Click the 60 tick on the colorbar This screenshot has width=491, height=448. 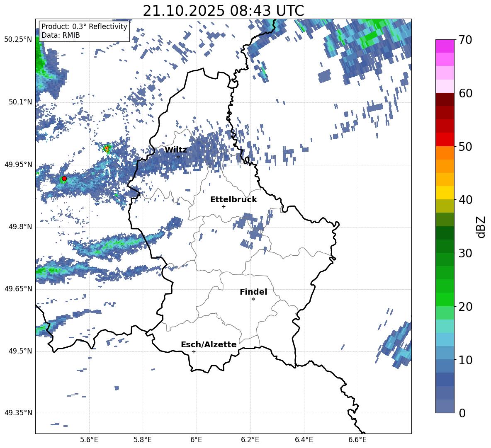pos(465,93)
